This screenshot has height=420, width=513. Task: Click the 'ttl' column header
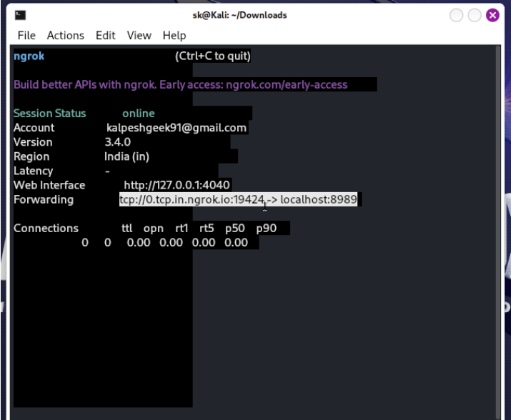click(127, 228)
